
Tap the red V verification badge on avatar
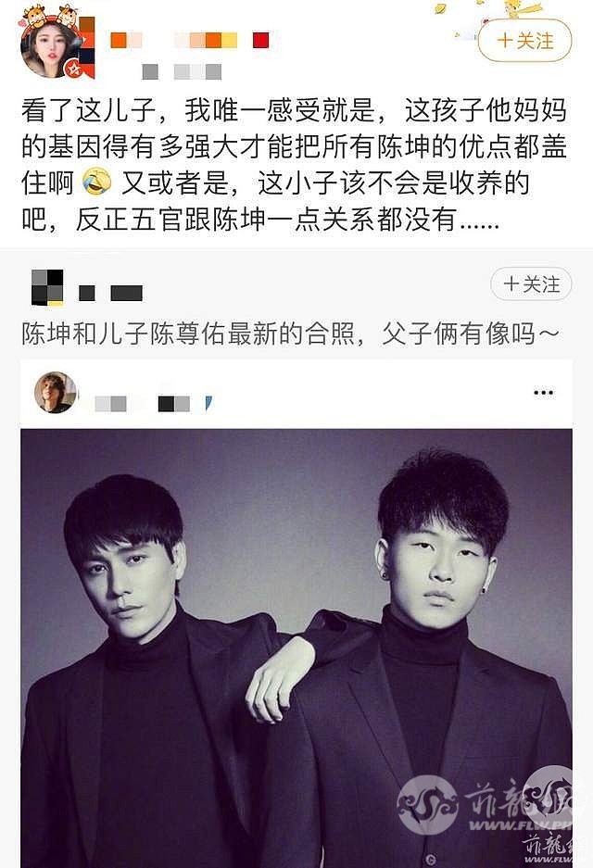[x=73, y=69]
